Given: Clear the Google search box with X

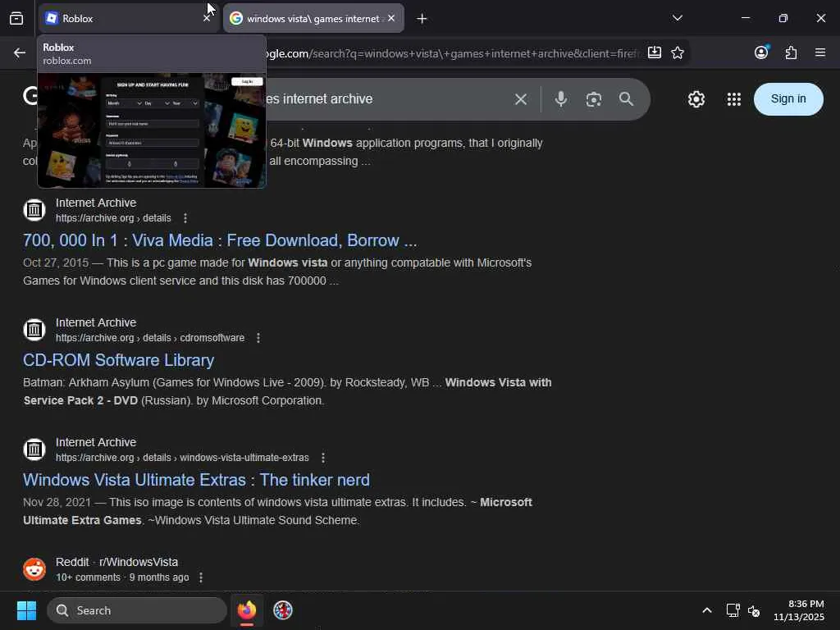Looking at the screenshot, I should tap(521, 99).
